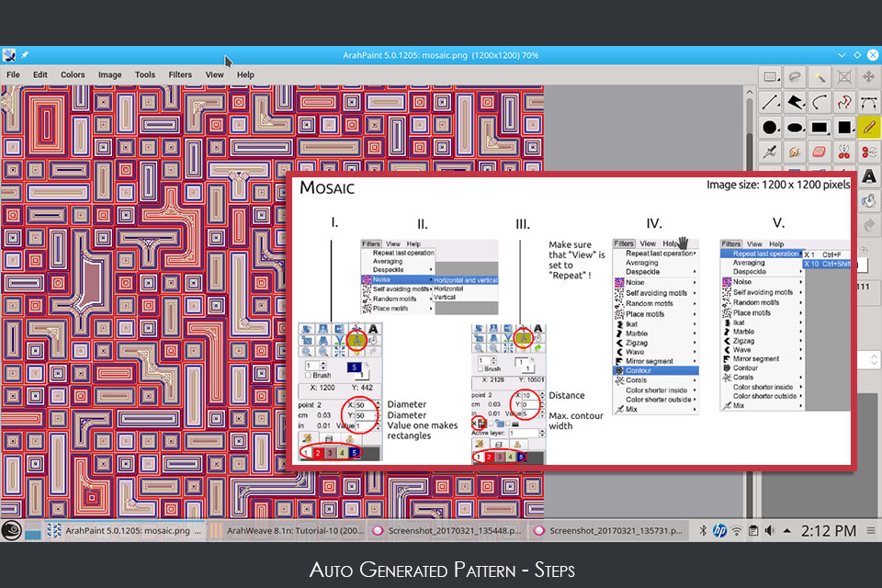The image size is (882, 588).
Task: Click the ArahPaint icon in the title bar
Action: pyautogui.click(x=9, y=55)
